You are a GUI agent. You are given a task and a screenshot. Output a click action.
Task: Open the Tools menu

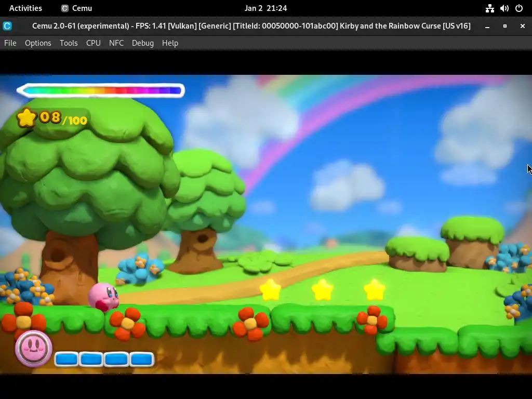69,43
